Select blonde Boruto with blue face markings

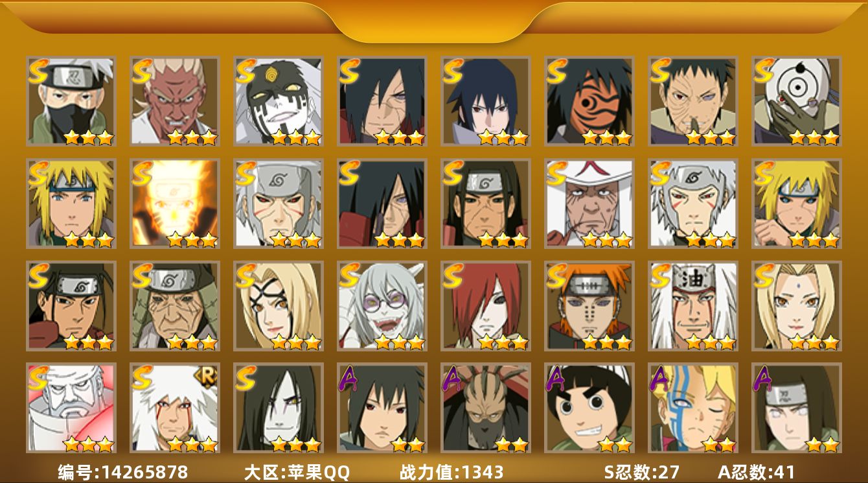[692, 408]
